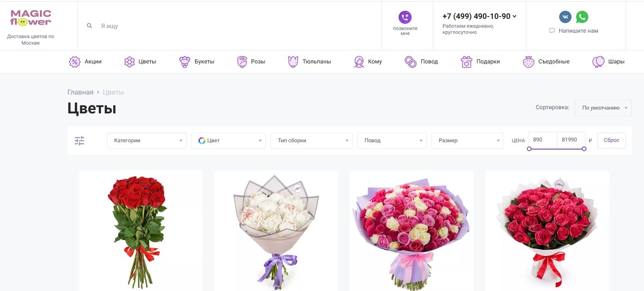The image size is (644, 291).
Task: Open the WhatsApp chat icon
Action: 582,17
